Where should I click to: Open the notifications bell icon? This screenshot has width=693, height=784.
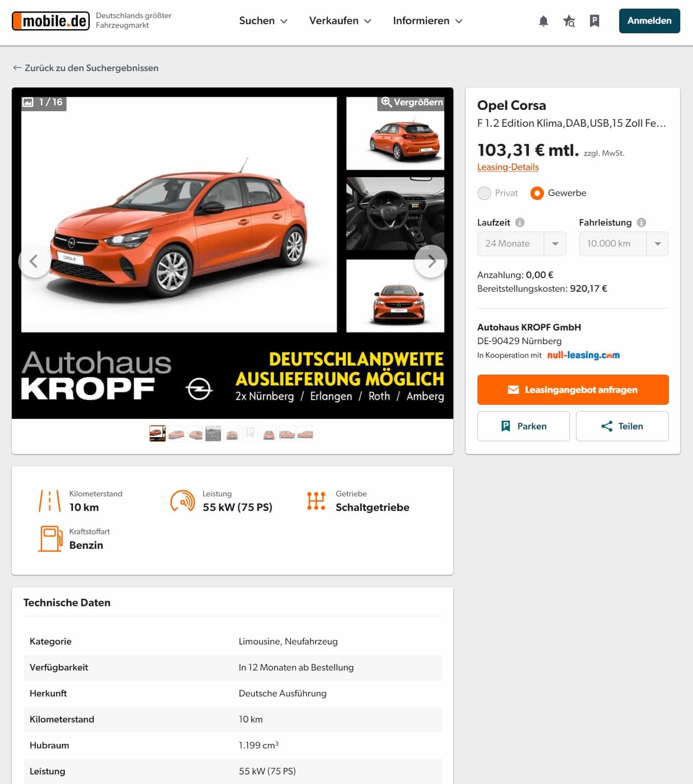pos(543,21)
